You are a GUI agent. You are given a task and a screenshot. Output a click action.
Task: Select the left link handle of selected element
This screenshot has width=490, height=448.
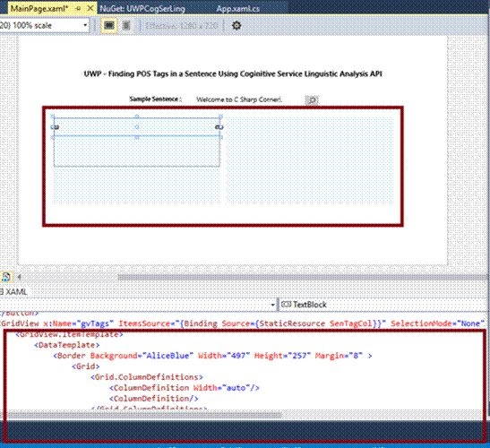coord(56,127)
